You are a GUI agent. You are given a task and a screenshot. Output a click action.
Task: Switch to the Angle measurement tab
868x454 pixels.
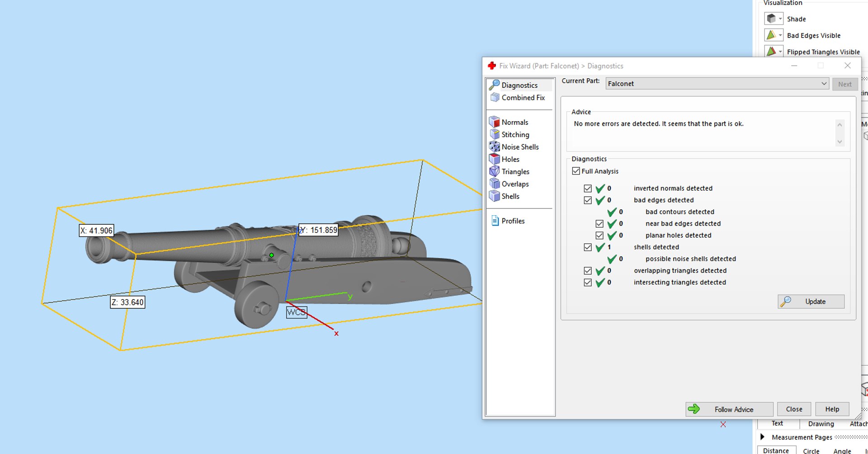point(842,451)
